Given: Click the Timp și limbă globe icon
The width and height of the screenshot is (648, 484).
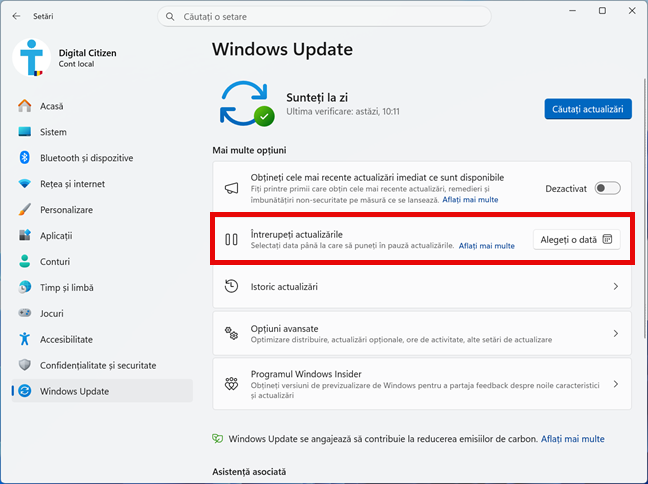Looking at the screenshot, I should [x=25, y=287].
